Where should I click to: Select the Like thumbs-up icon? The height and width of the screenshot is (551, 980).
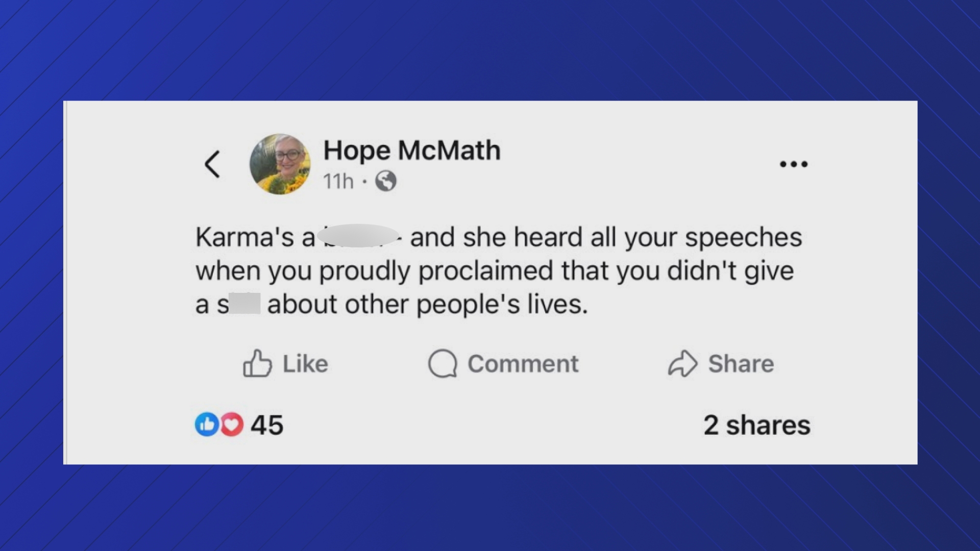258,363
